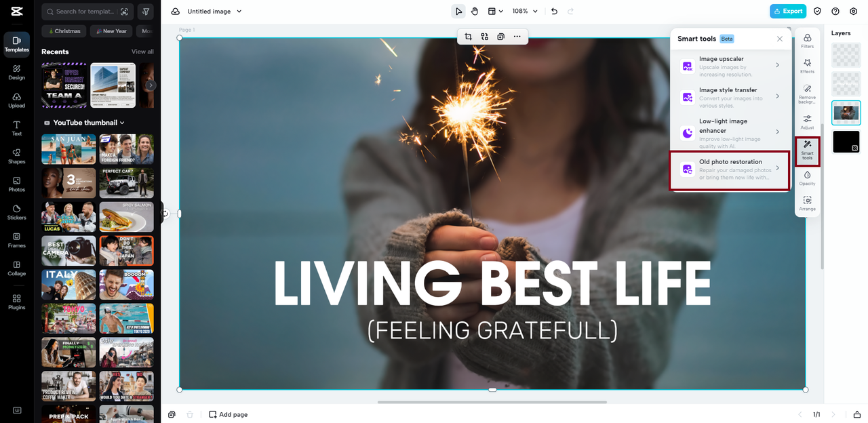Viewport: 868px width, 423px height.
Task: Open the ITALY thumbnail template
Action: pos(68,285)
